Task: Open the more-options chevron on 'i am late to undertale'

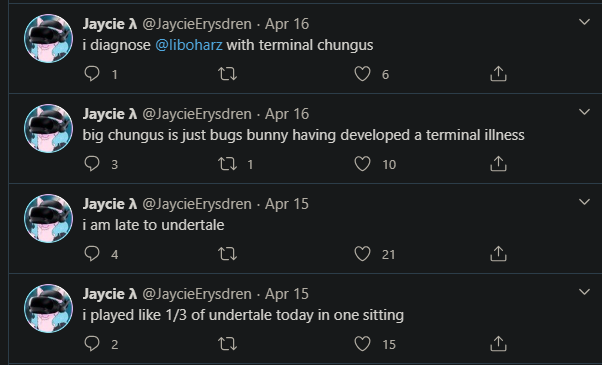Action: coord(584,202)
